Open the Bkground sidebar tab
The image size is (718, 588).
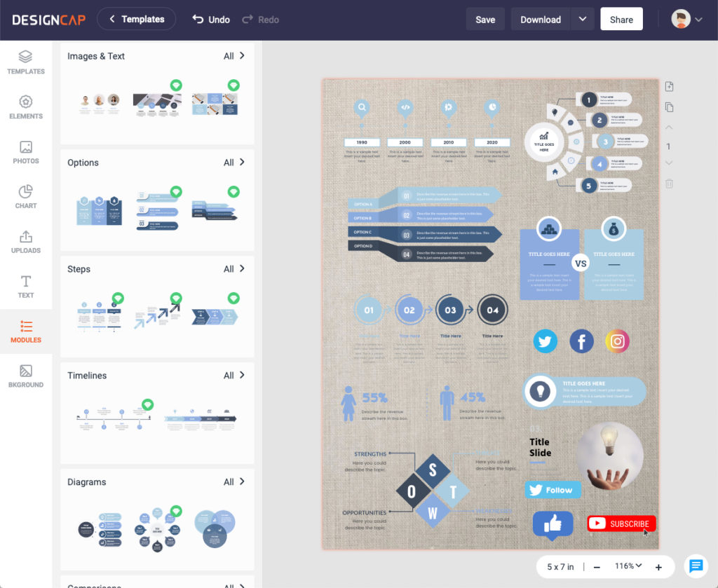point(26,376)
